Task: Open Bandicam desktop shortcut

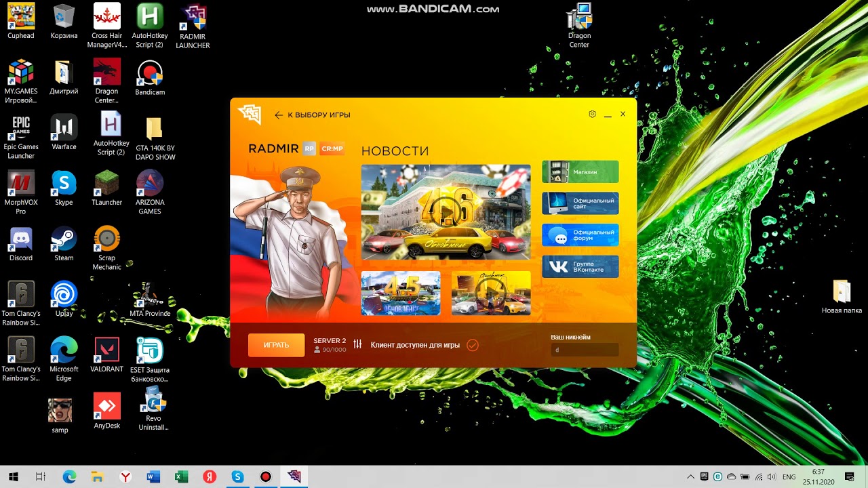Action: pos(150,77)
